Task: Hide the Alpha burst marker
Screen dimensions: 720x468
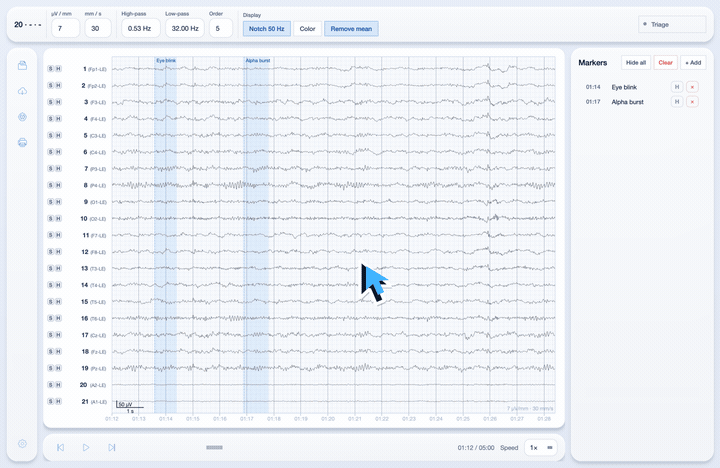Action: pyautogui.click(x=676, y=101)
